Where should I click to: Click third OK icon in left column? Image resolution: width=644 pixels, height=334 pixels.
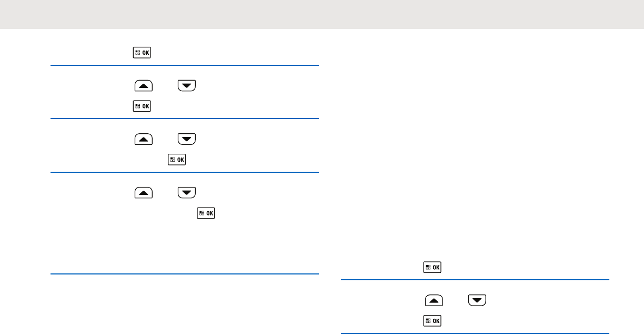(x=177, y=160)
